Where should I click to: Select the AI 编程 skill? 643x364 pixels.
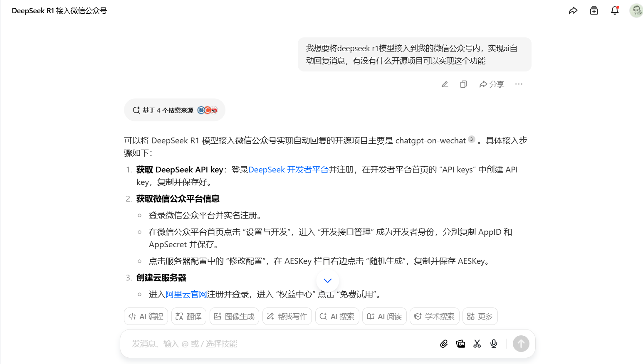click(x=146, y=316)
